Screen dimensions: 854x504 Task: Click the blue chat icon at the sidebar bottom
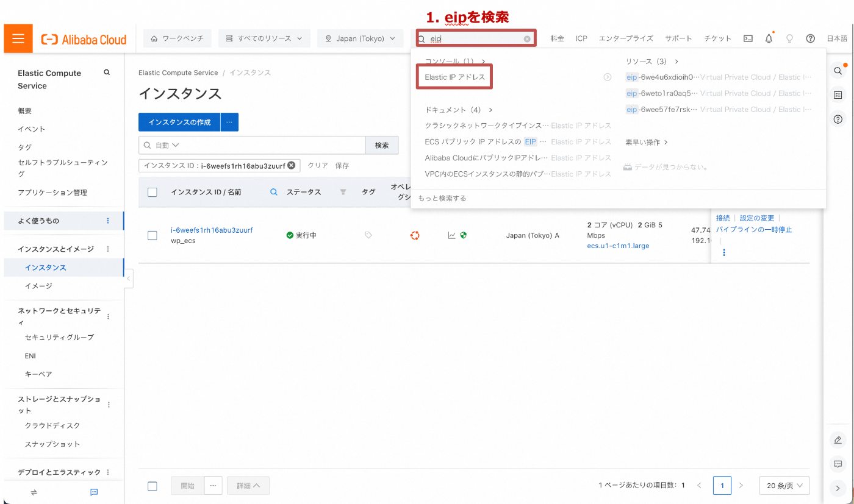94,492
